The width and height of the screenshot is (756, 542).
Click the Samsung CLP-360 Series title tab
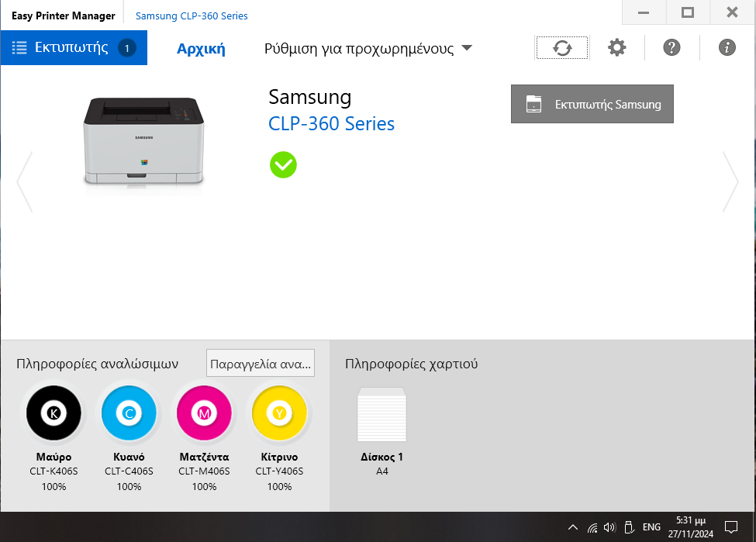[192, 16]
